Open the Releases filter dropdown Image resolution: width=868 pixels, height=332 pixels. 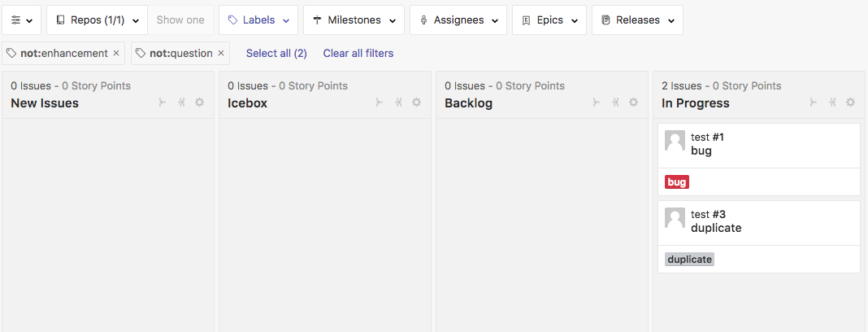point(637,20)
